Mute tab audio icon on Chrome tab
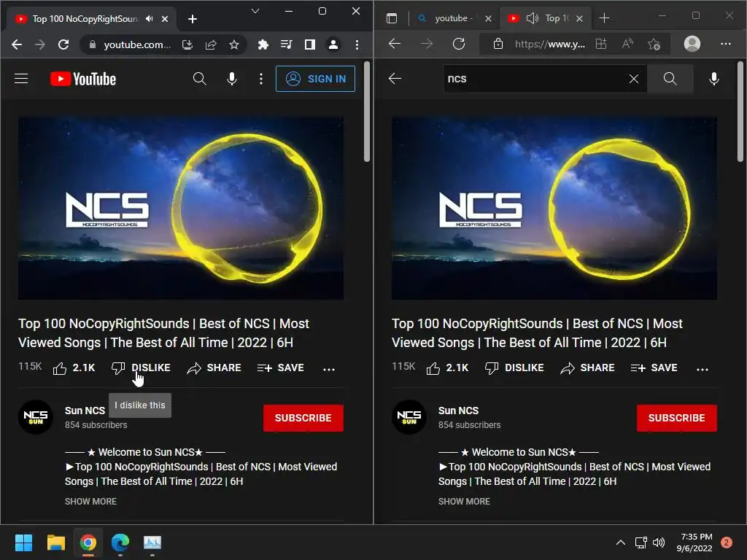Image resolution: width=747 pixels, height=560 pixels. (150, 18)
